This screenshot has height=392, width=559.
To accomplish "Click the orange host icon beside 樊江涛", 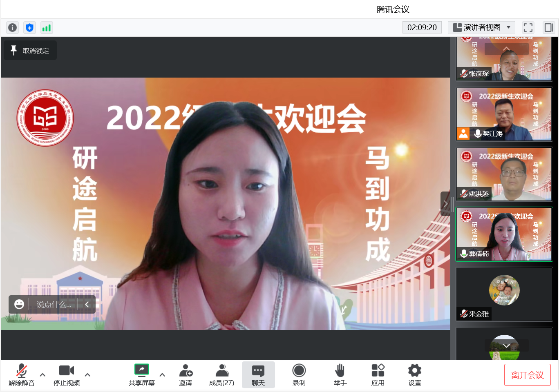I will 463,134.
